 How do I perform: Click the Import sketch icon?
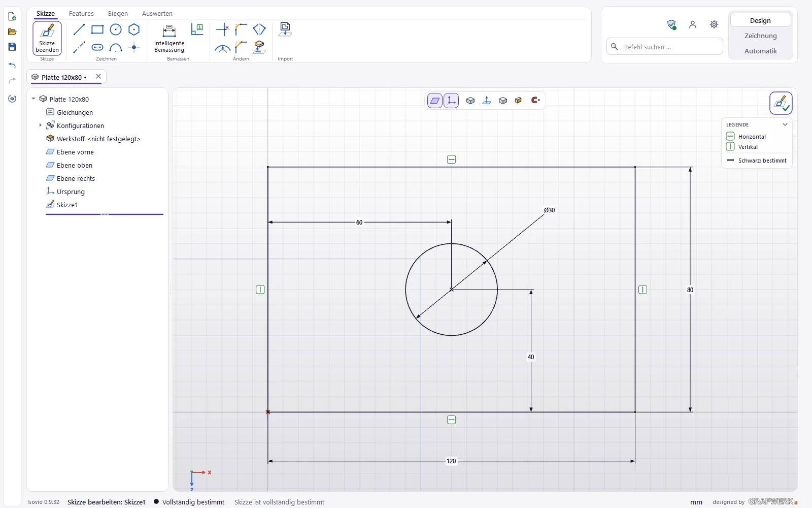coord(285,29)
